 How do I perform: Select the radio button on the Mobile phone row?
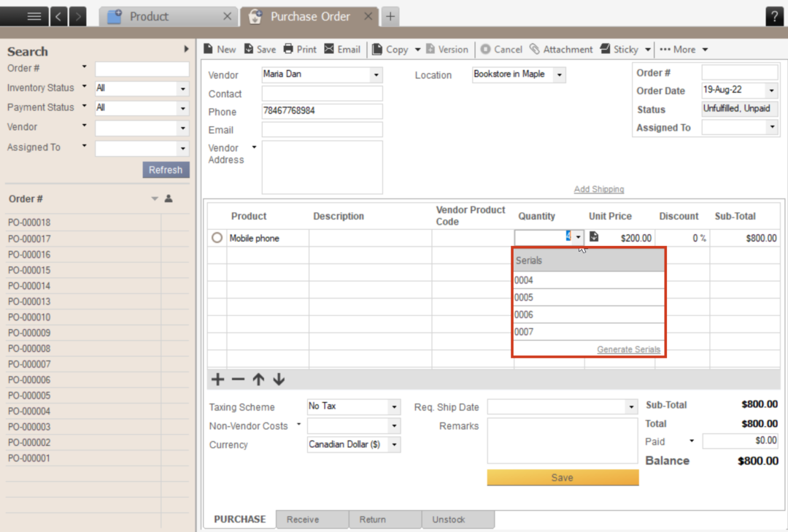click(217, 237)
